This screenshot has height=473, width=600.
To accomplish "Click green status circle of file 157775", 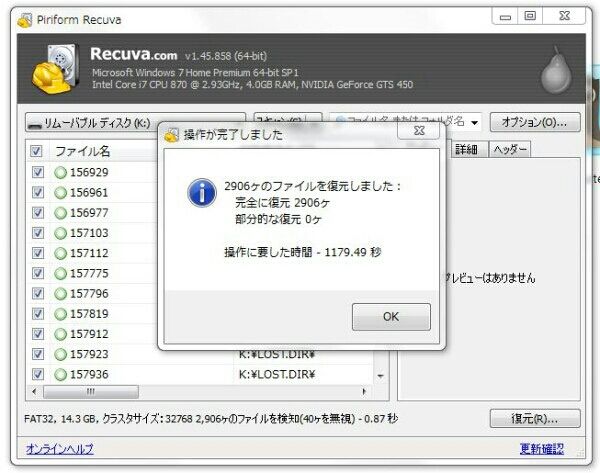I will click(60, 274).
